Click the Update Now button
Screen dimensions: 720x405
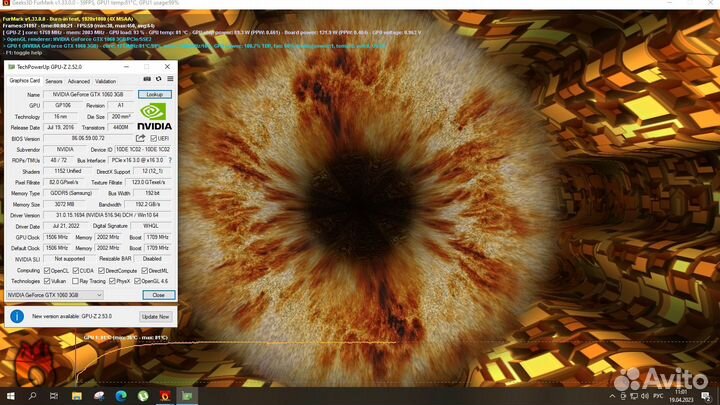[155, 316]
